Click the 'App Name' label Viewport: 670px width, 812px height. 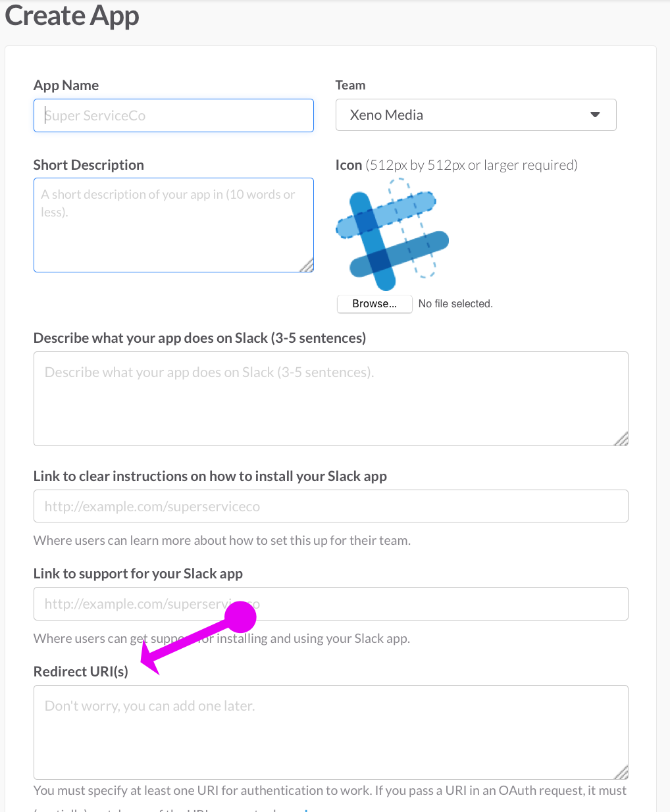coord(66,86)
